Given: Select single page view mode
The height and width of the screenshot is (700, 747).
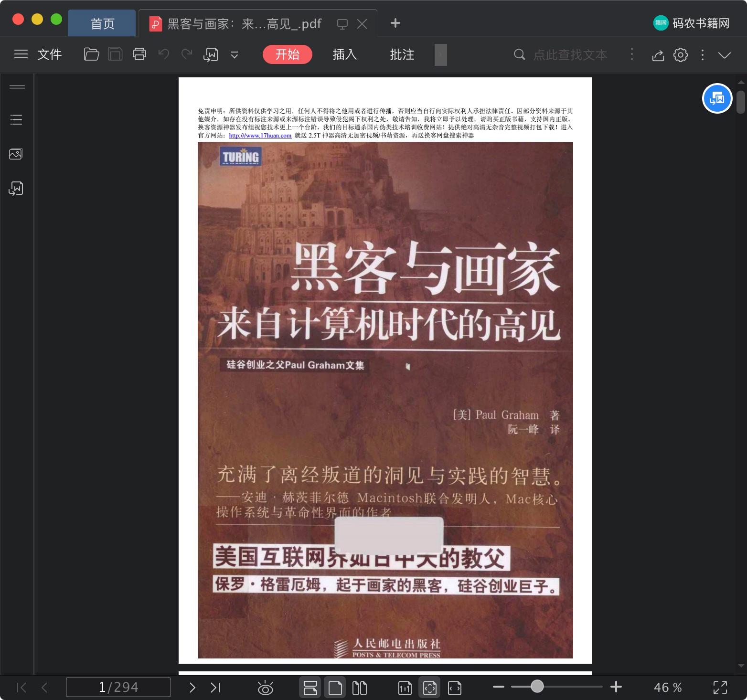Looking at the screenshot, I should click(x=335, y=688).
